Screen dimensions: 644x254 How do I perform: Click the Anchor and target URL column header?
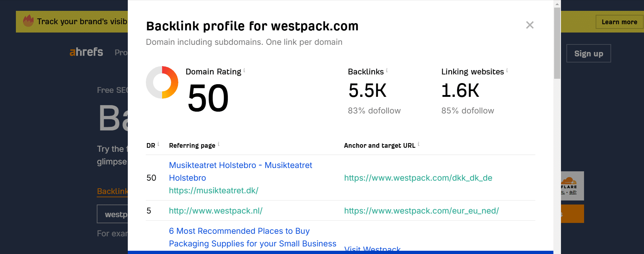tap(380, 146)
